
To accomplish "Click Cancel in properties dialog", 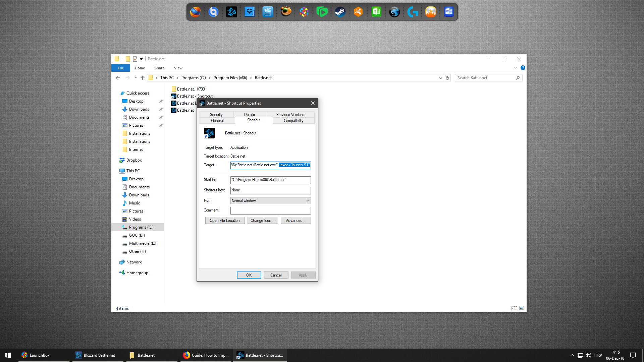I will [276, 275].
